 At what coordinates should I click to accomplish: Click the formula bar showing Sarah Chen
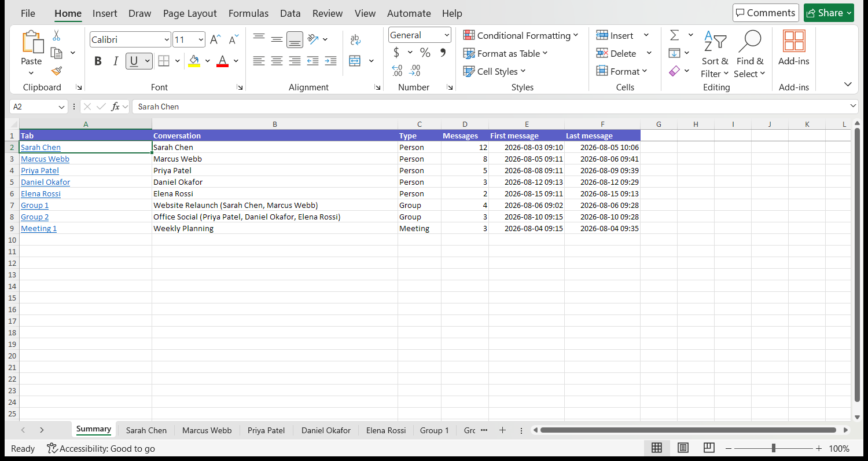pyautogui.click(x=495, y=107)
